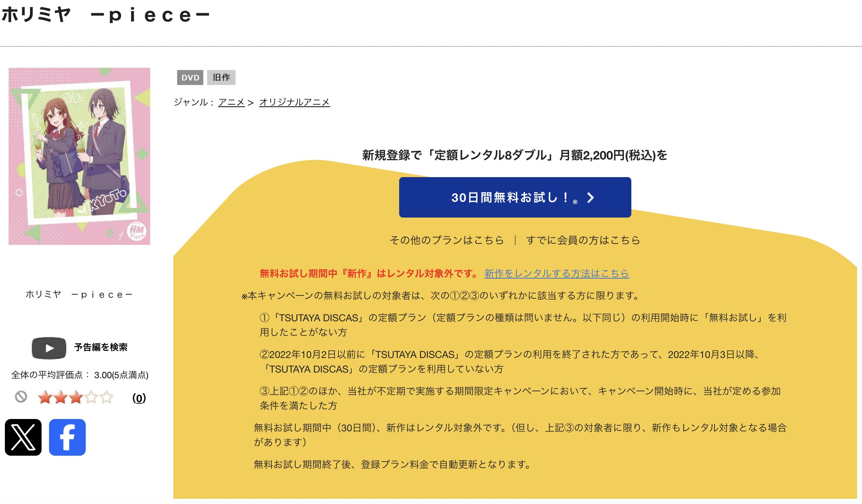Start the 30日間無料お試し free trial
Screen dimensions: 862x504
[x=515, y=197]
